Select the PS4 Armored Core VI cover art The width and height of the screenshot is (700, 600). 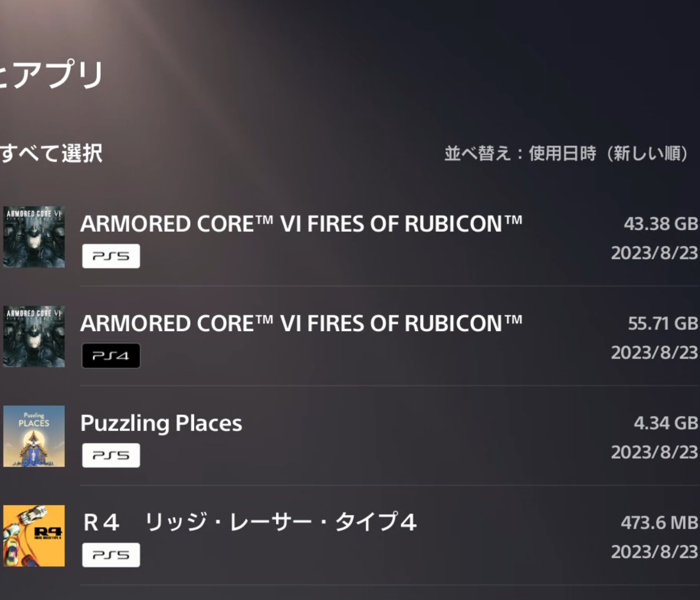point(34,336)
